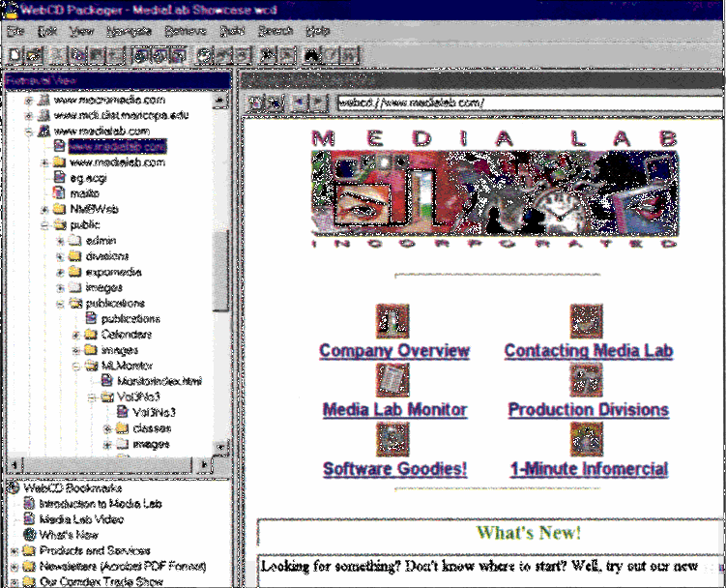Select the MonitorIndex.html tree item
Screen dimensions: 726x588
point(160,381)
